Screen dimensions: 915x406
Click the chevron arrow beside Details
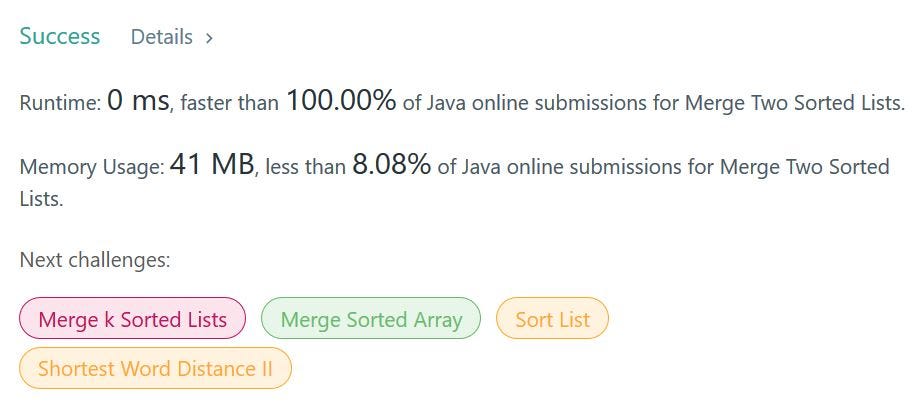pos(209,38)
